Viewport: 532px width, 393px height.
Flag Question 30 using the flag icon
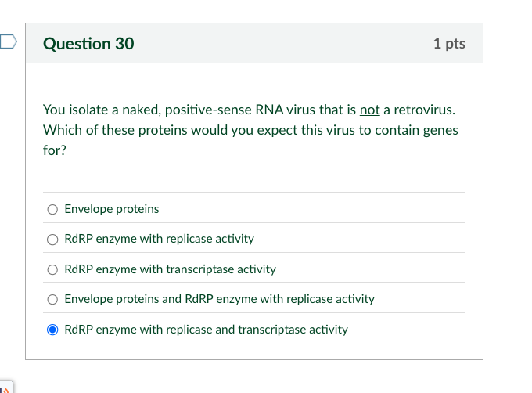(8, 41)
